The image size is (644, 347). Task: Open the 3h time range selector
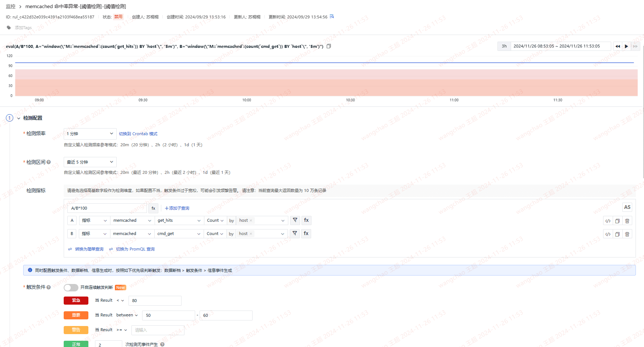[504, 46]
